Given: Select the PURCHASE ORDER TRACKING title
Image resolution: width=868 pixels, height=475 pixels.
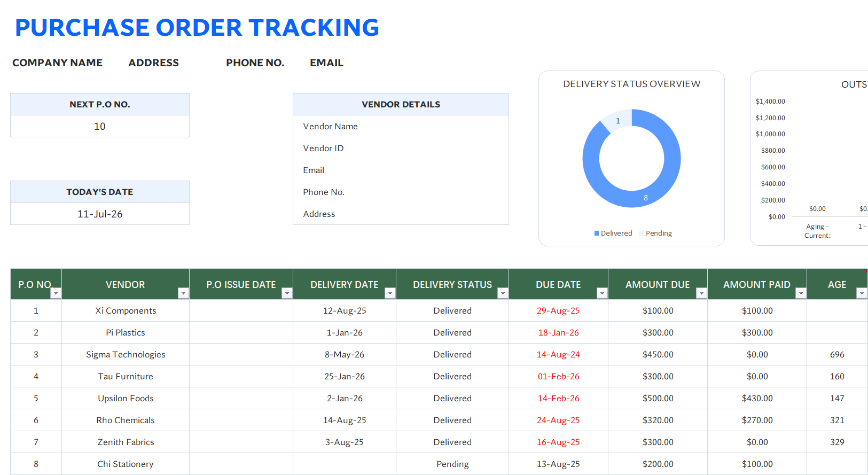Looking at the screenshot, I should (x=197, y=28).
